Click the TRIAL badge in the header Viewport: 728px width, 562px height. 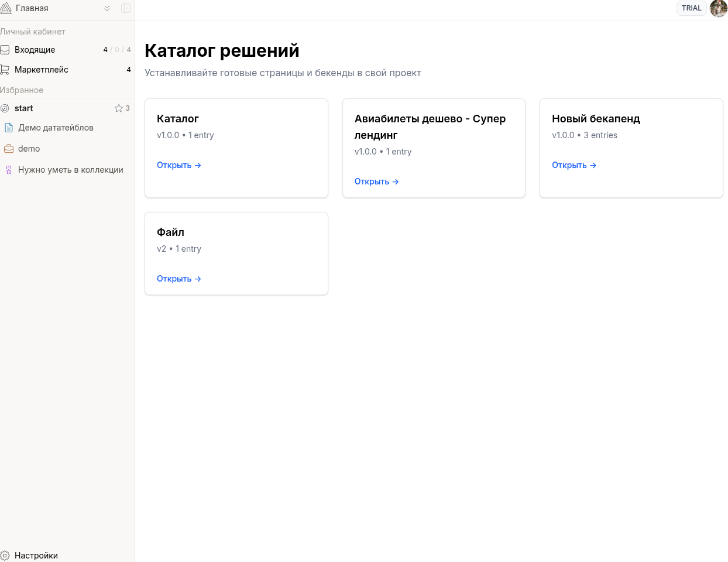coord(691,8)
